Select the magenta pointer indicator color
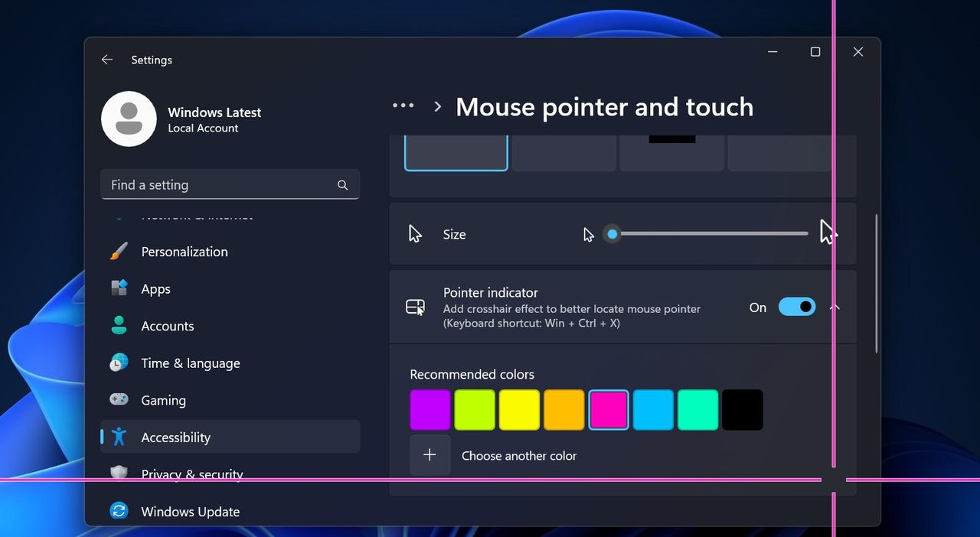The height and width of the screenshot is (537, 980). coord(609,409)
